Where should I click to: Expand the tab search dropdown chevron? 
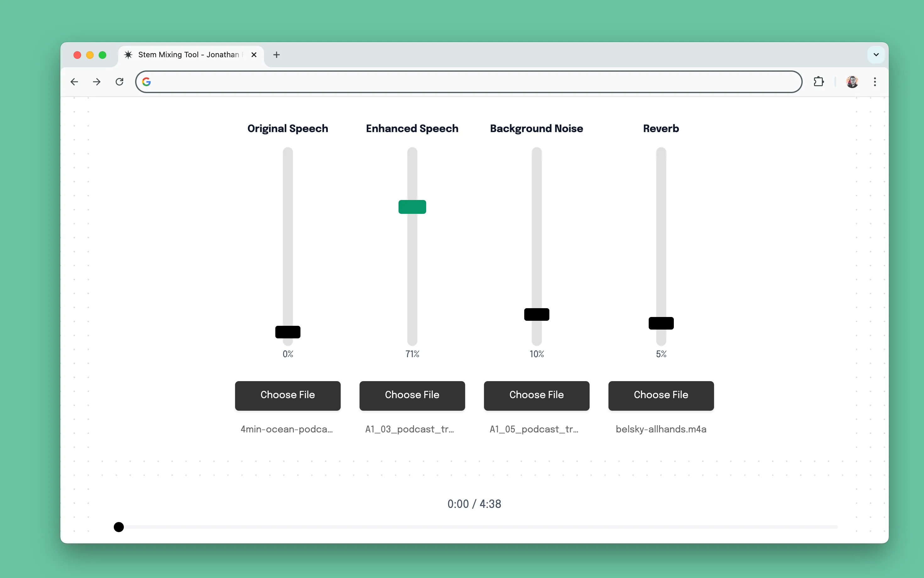(x=876, y=55)
